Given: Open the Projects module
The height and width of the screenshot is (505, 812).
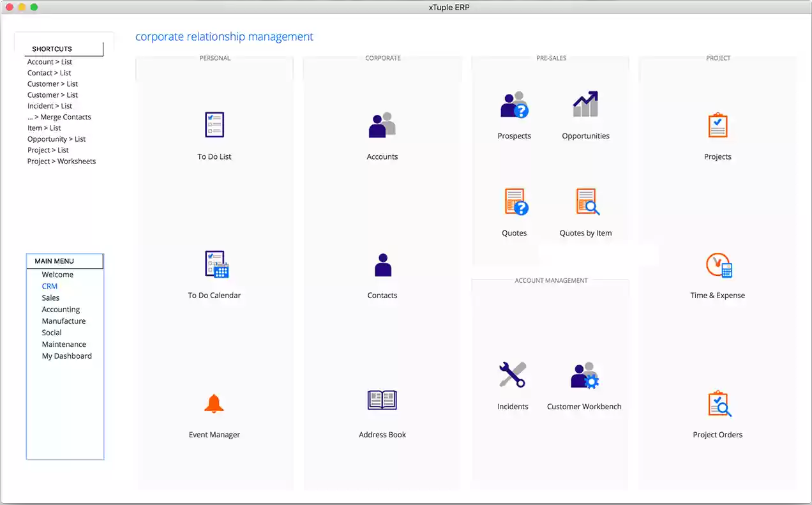Looking at the screenshot, I should pyautogui.click(x=718, y=124).
